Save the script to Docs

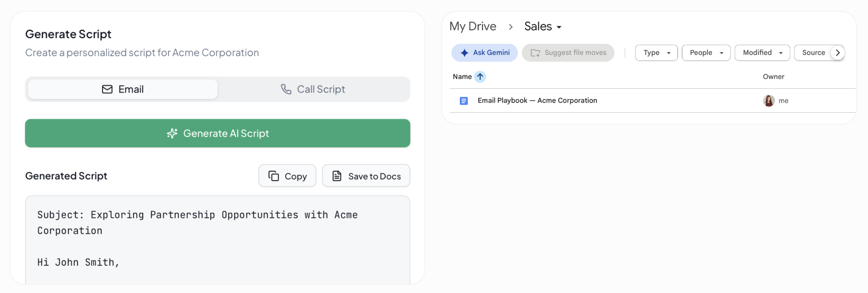pyautogui.click(x=366, y=176)
